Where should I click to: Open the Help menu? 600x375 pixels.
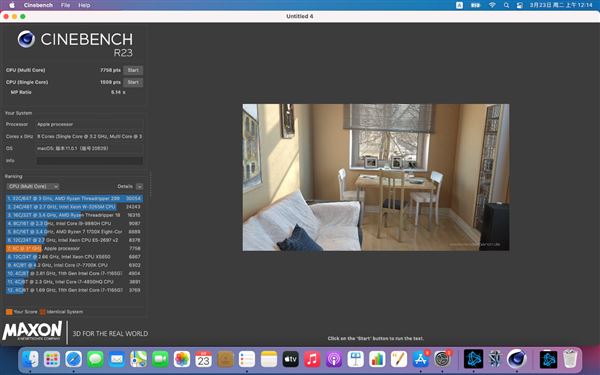pos(84,5)
